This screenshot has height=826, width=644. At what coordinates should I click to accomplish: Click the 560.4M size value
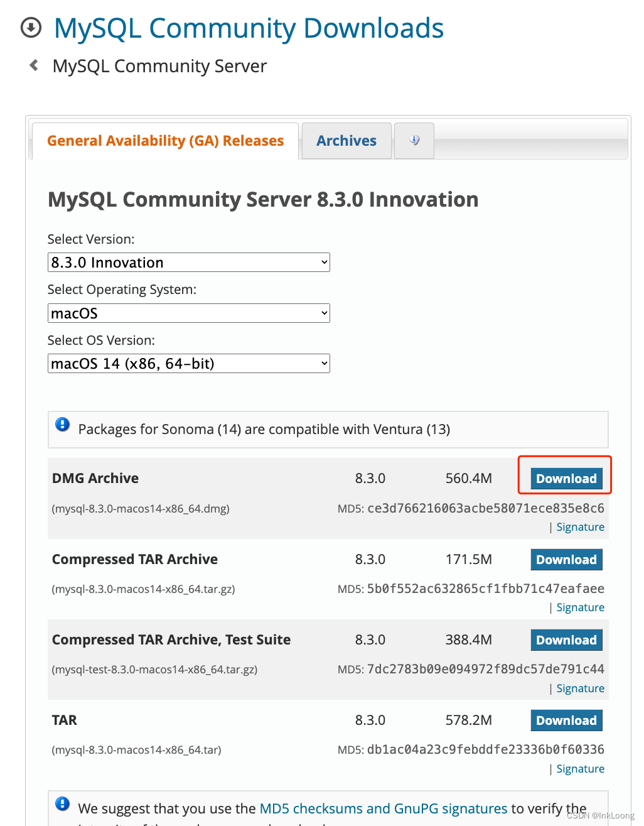[469, 479]
